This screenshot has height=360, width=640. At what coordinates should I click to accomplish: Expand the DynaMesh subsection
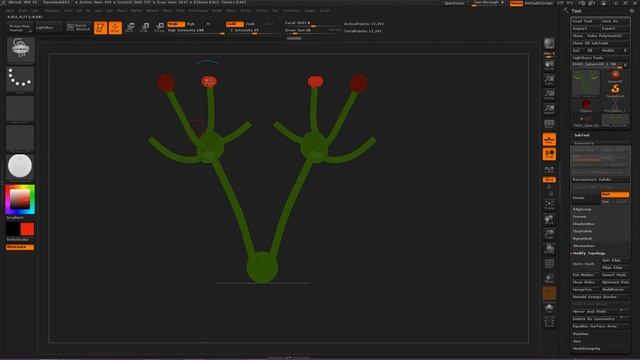click(582, 238)
